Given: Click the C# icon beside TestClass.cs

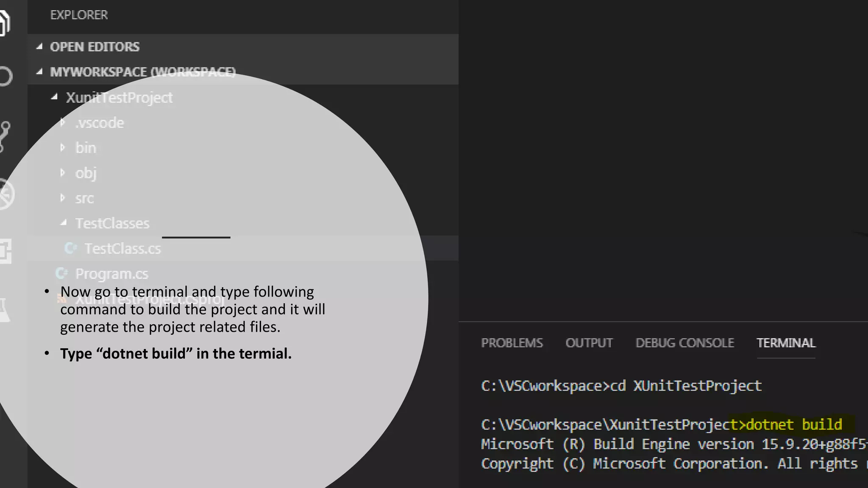Looking at the screenshot, I should pyautogui.click(x=70, y=248).
